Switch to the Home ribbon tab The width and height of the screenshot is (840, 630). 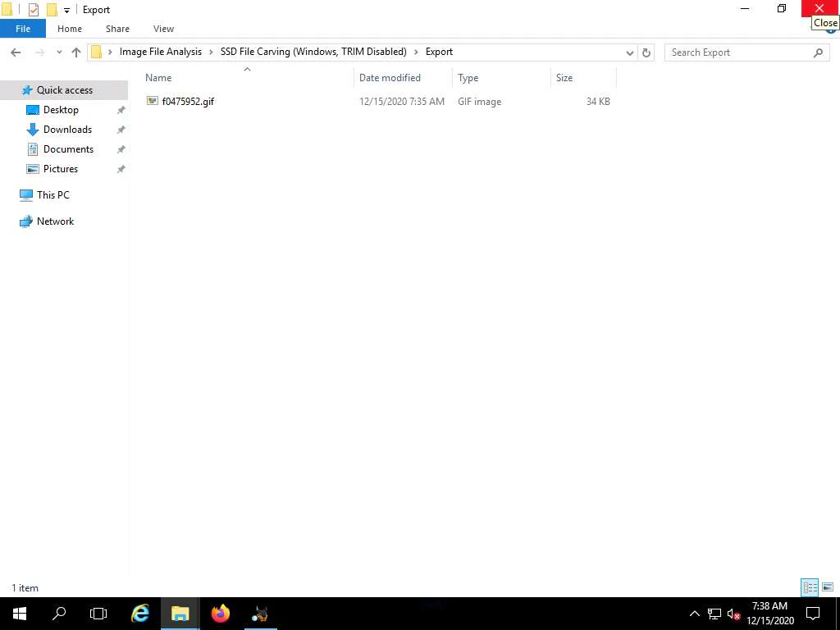tap(70, 29)
